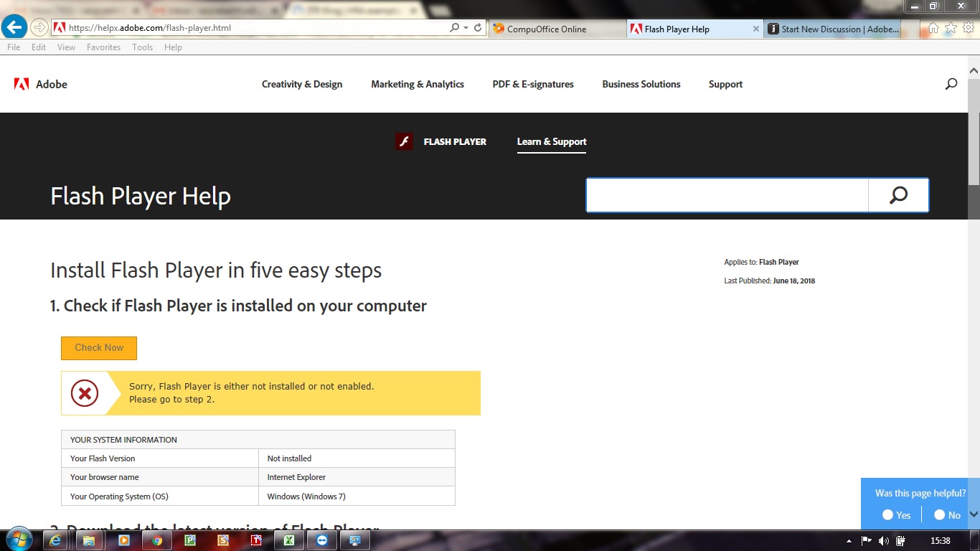Click the taskbar clock 15:38
This screenshot has height=551, width=980.
(940, 540)
